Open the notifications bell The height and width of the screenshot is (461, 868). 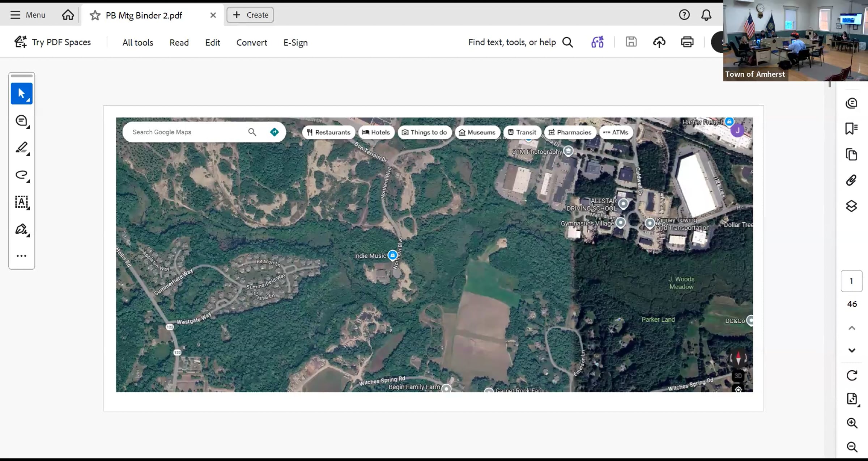pyautogui.click(x=706, y=15)
